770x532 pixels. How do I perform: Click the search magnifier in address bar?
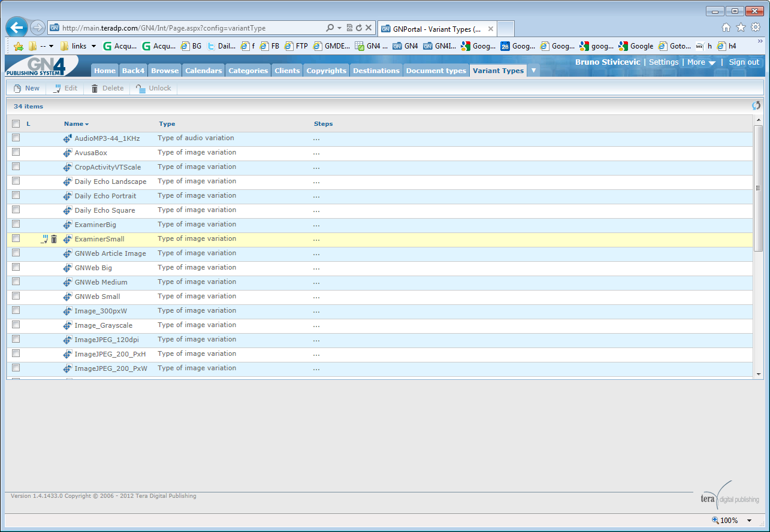click(x=330, y=28)
